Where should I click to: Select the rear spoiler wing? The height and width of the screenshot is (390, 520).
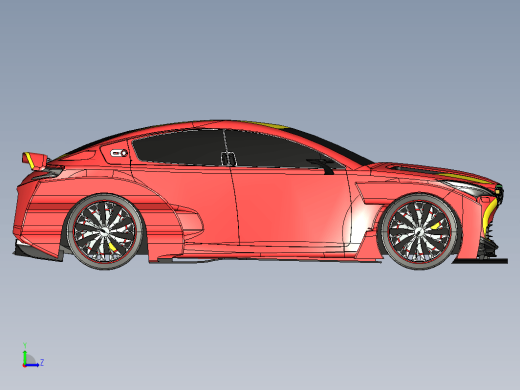pos(35,161)
